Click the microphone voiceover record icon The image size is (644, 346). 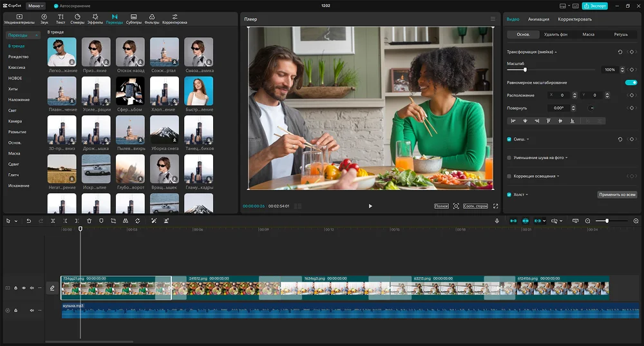pyautogui.click(x=497, y=221)
